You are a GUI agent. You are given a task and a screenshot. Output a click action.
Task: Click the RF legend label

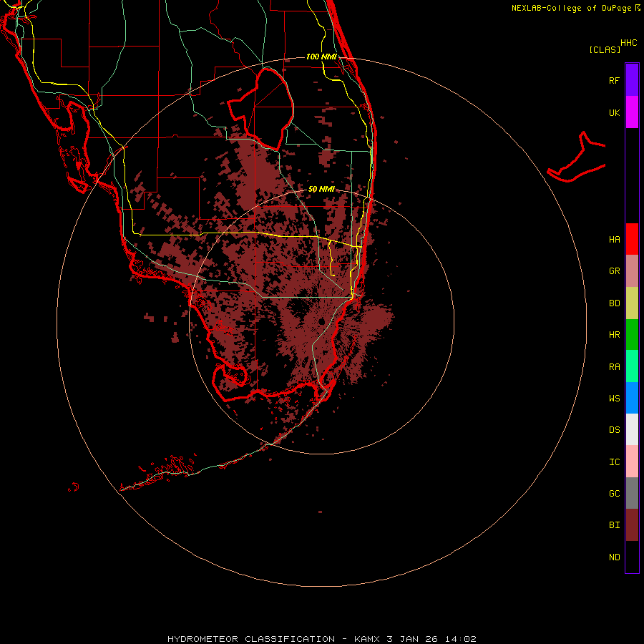coord(614,80)
